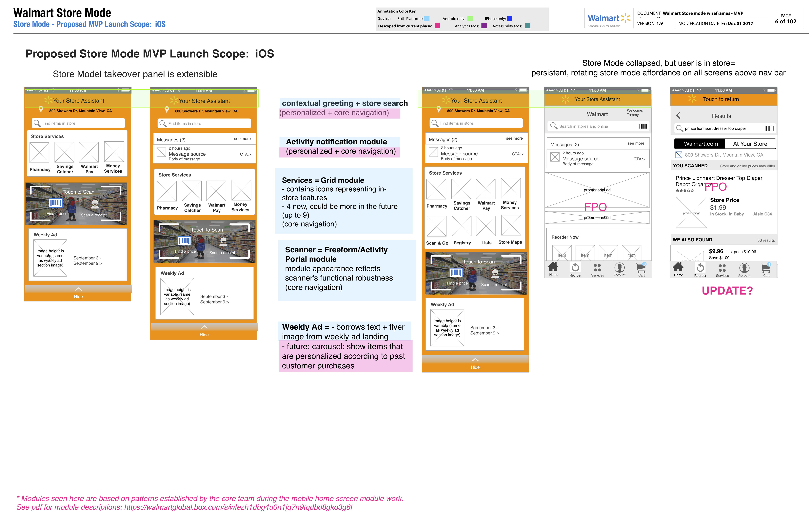
Task: Tap the Walmart Pay icon in the leftmost phone mockup
Action: [89, 152]
